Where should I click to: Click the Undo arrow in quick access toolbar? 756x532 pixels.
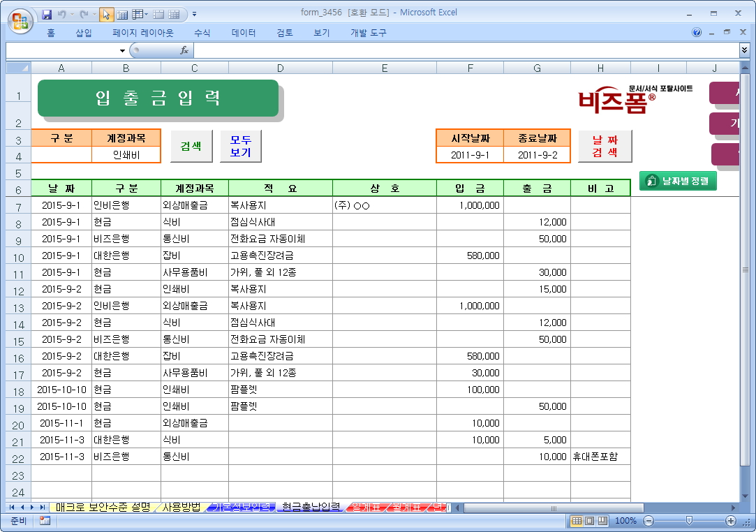point(63,13)
